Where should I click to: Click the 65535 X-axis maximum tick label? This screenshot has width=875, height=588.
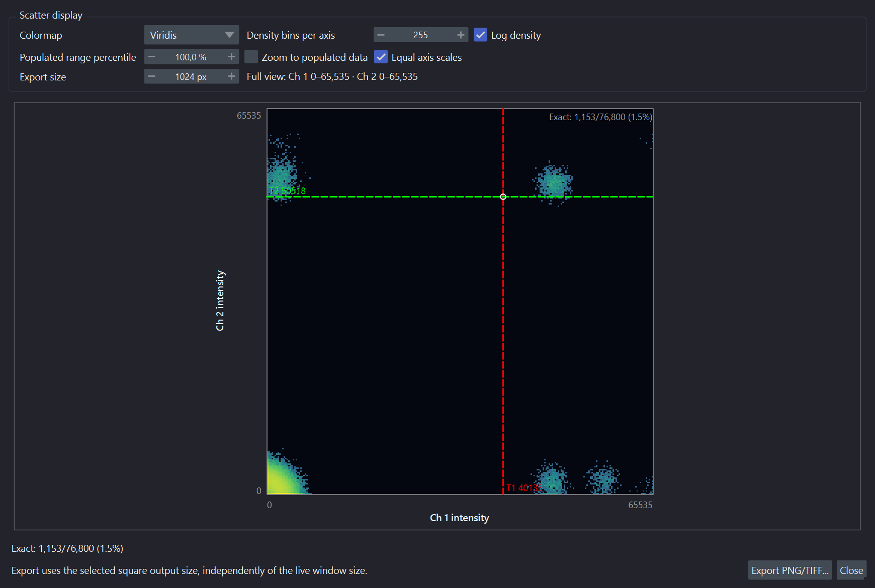(x=640, y=505)
